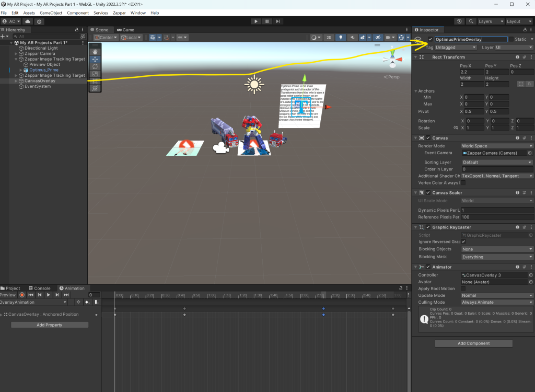Open the Undo History icon
The height and width of the screenshot is (392, 535).
(x=459, y=21)
